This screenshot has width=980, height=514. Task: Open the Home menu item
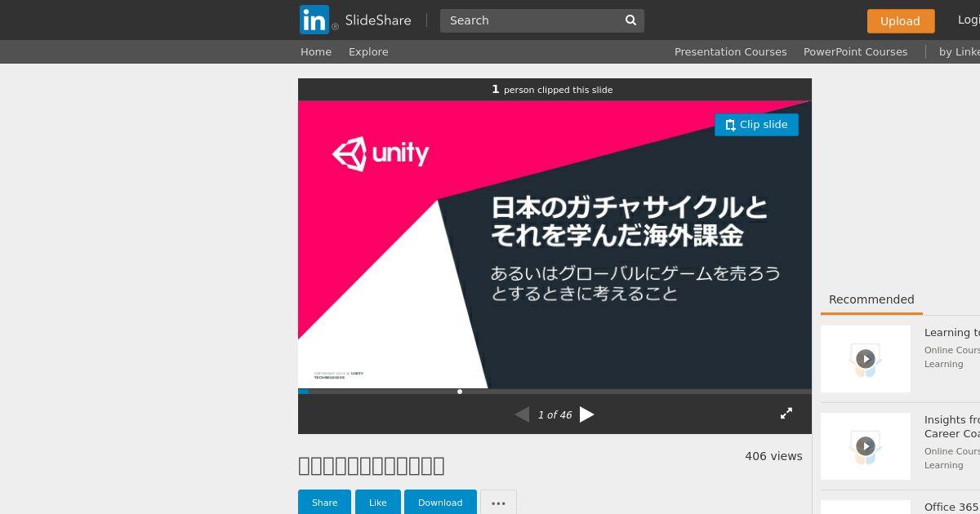click(x=316, y=51)
